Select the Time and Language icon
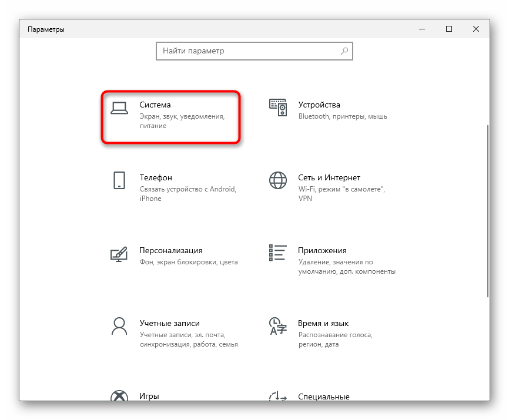Image resolution: width=509 pixels, height=420 pixels. point(278,326)
